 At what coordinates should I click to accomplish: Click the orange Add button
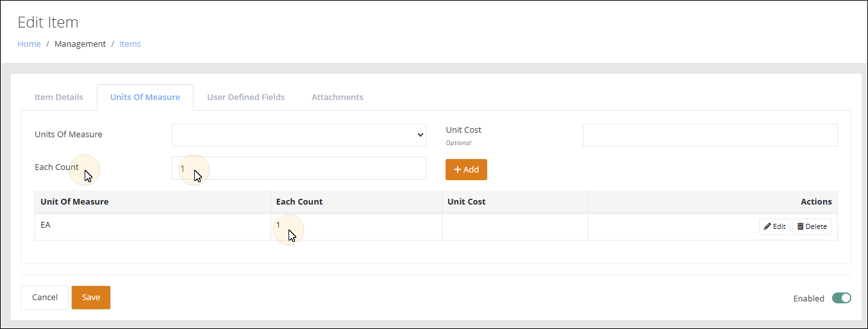tap(466, 169)
